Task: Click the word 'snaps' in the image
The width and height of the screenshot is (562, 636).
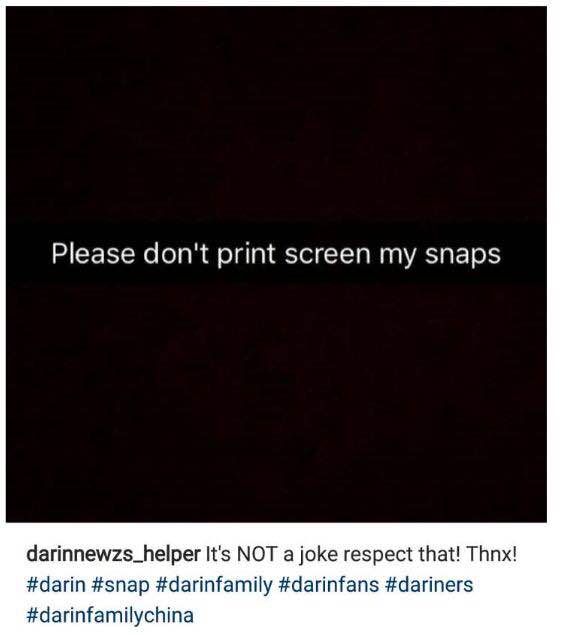Action: point(463,256)
